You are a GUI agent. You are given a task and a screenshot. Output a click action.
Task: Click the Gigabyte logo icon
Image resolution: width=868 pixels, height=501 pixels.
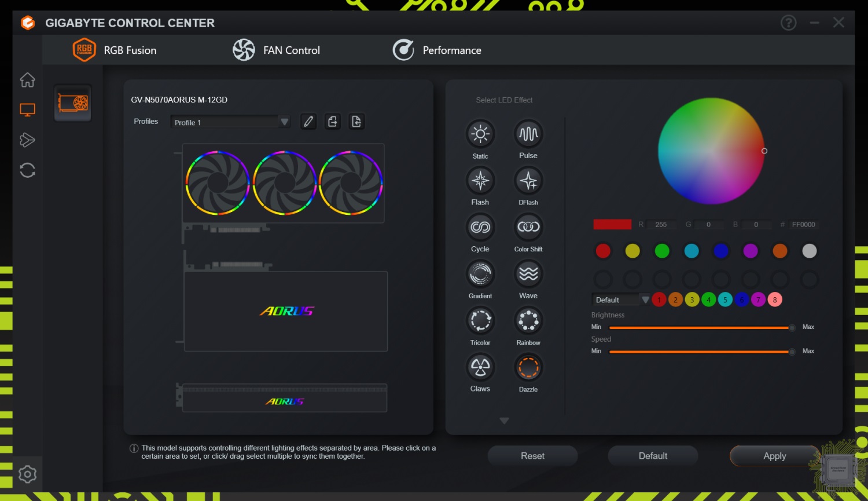28,23
